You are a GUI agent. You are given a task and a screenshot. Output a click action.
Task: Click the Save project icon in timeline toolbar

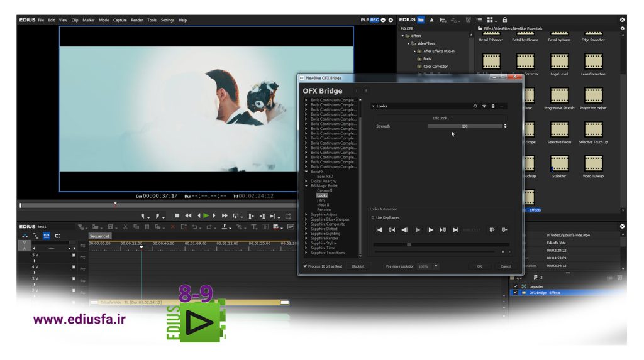[x=110, y=227]
